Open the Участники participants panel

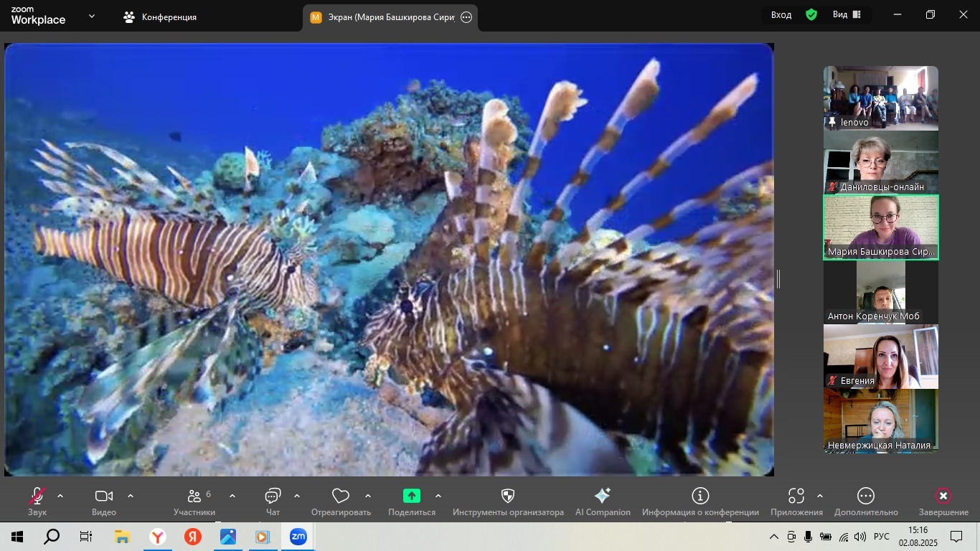coord(194,496)
